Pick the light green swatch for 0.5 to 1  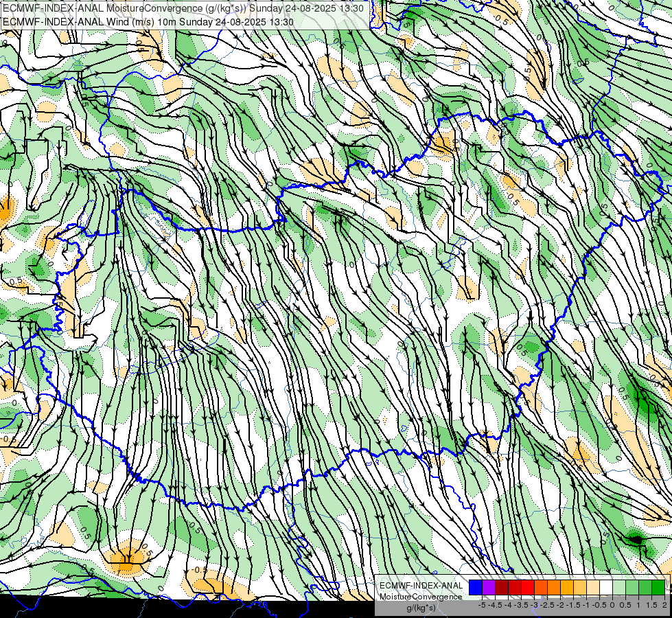632,587
